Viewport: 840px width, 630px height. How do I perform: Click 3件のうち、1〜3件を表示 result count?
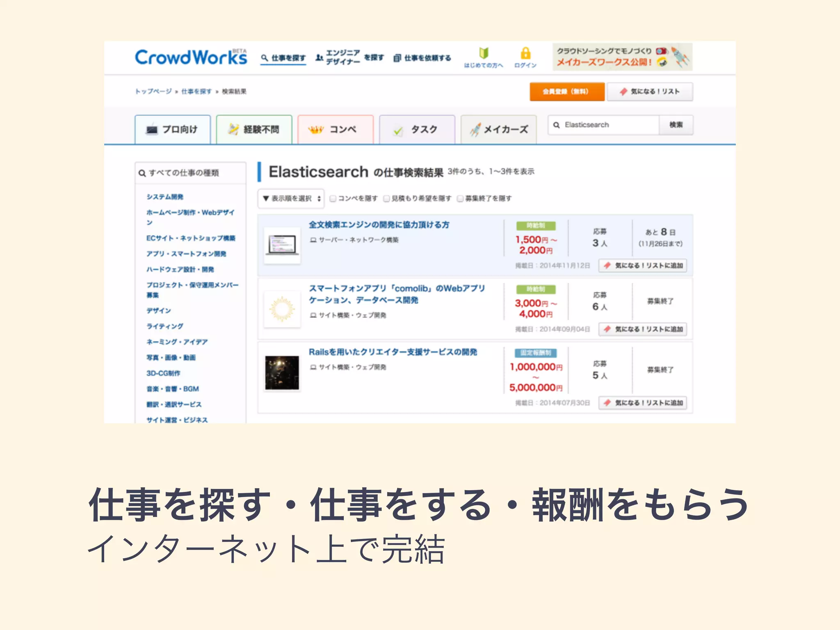tap(491, 171)
